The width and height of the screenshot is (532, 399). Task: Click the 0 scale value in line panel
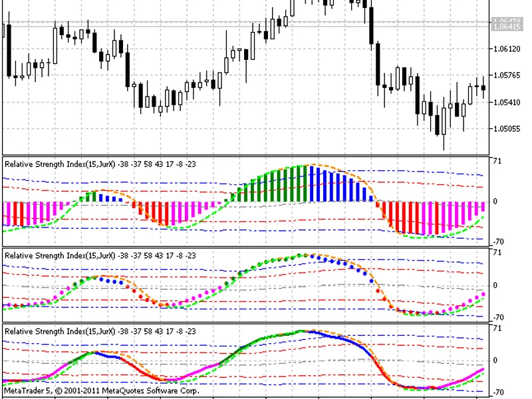point(495,360)
